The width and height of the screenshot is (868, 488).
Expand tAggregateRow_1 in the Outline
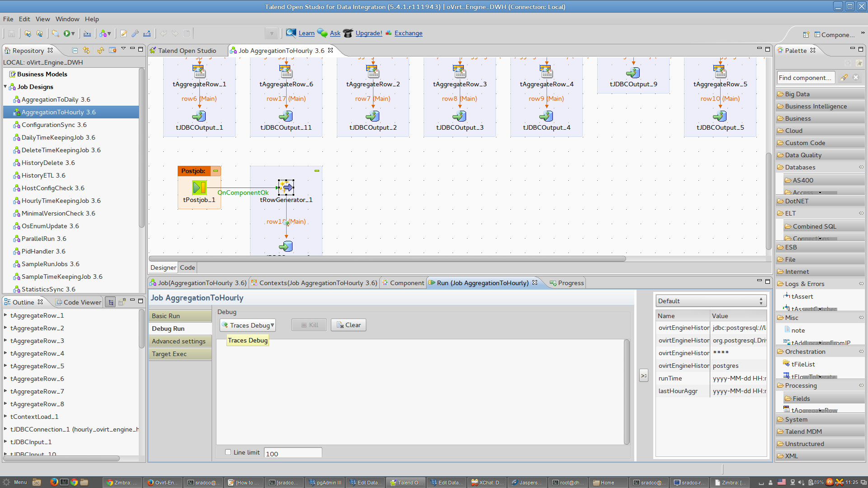tap(5, 315)
